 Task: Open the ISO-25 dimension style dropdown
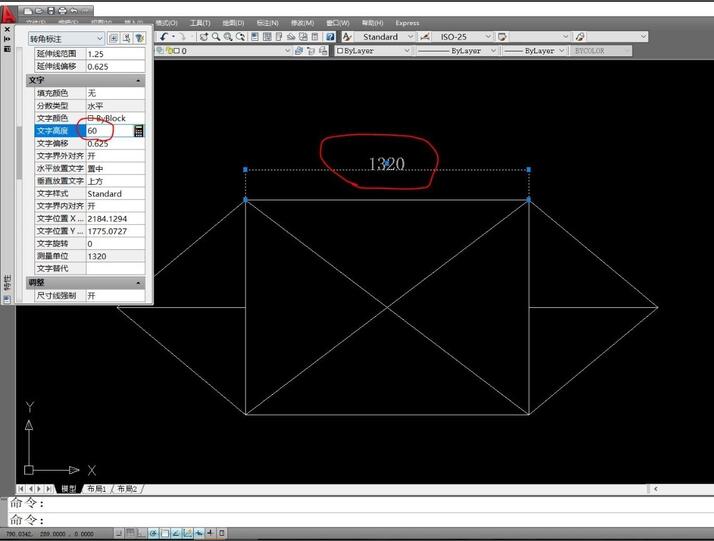tap(462, 37)
